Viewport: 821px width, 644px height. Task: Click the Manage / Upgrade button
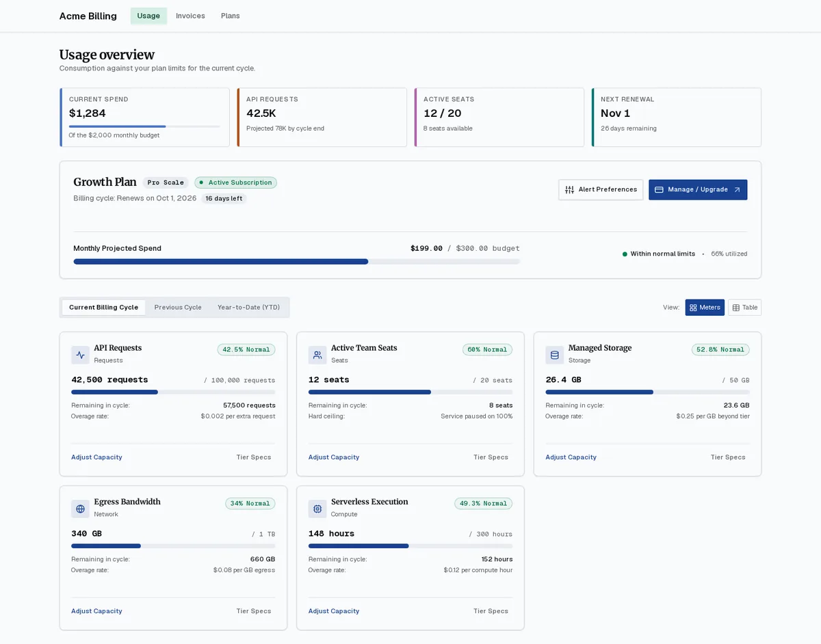pos(698,189)
